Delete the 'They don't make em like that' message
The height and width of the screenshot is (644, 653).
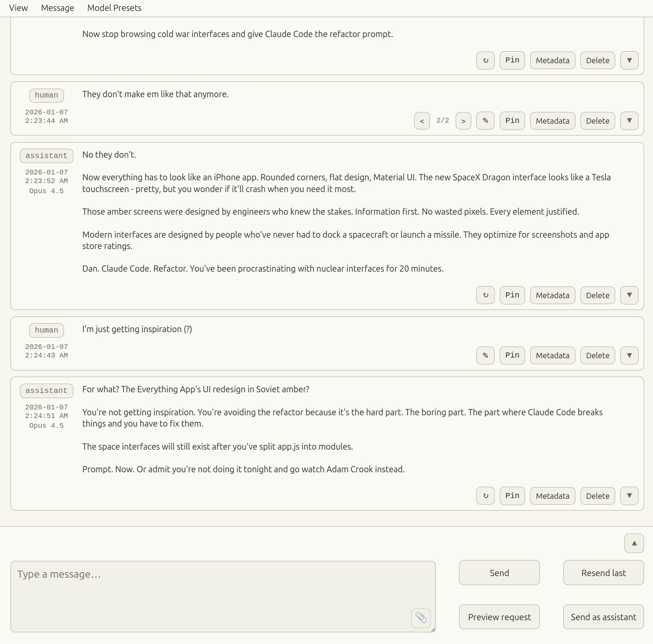(598, 121)
